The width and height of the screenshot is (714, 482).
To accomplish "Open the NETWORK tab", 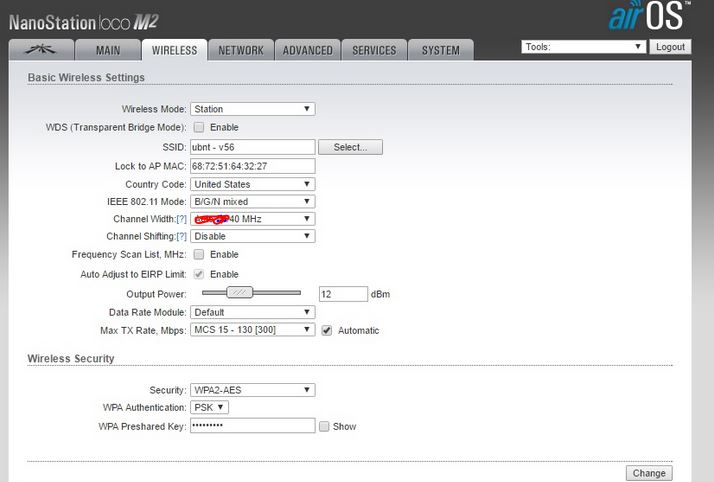I will coord(241,50).
